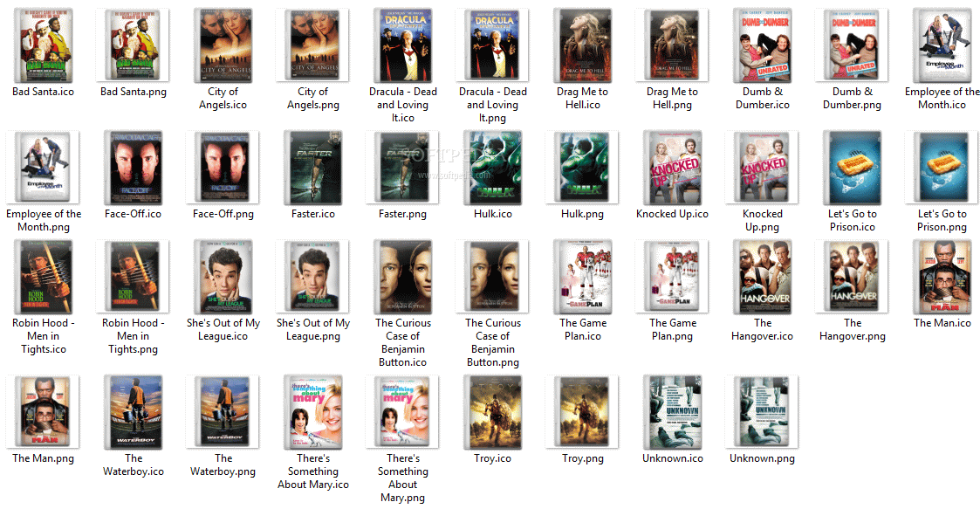Click the Knocked Up.png icon

(x=763, y=168)
